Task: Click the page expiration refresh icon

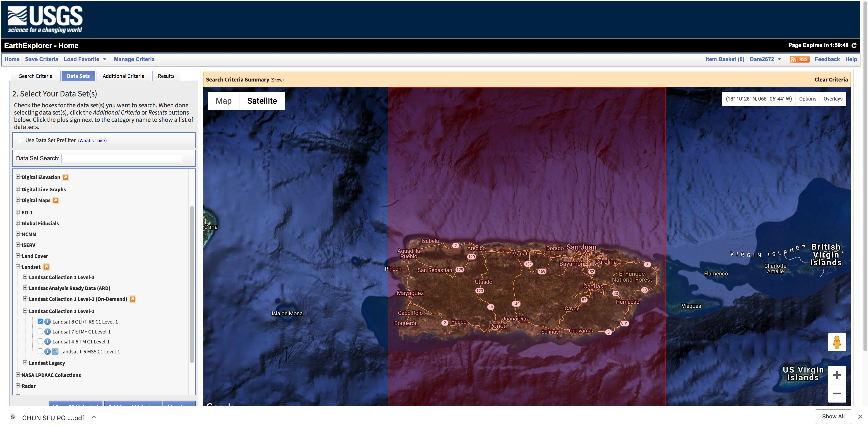Action: [x=854, y=46]
